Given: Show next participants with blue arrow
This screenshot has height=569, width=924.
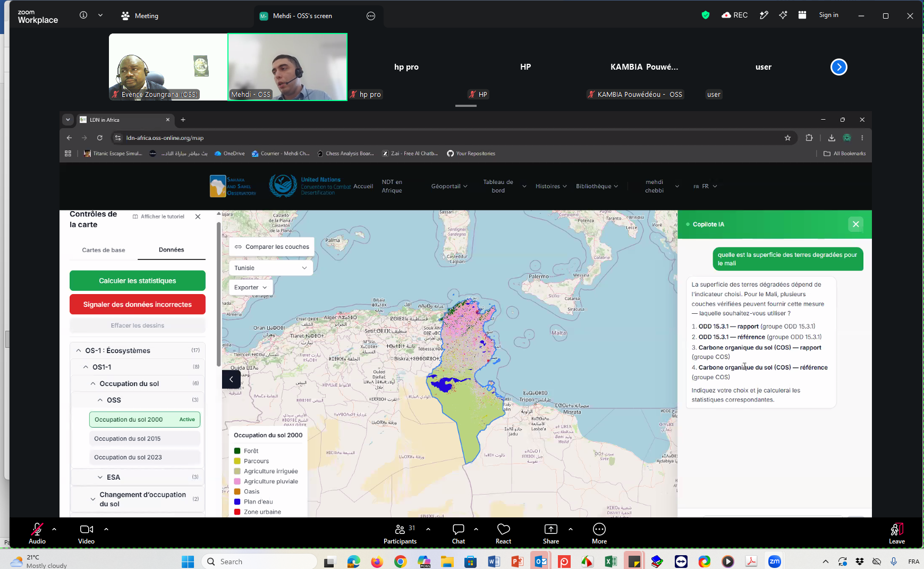Looking at the screenshot, I should click(839, 67).
